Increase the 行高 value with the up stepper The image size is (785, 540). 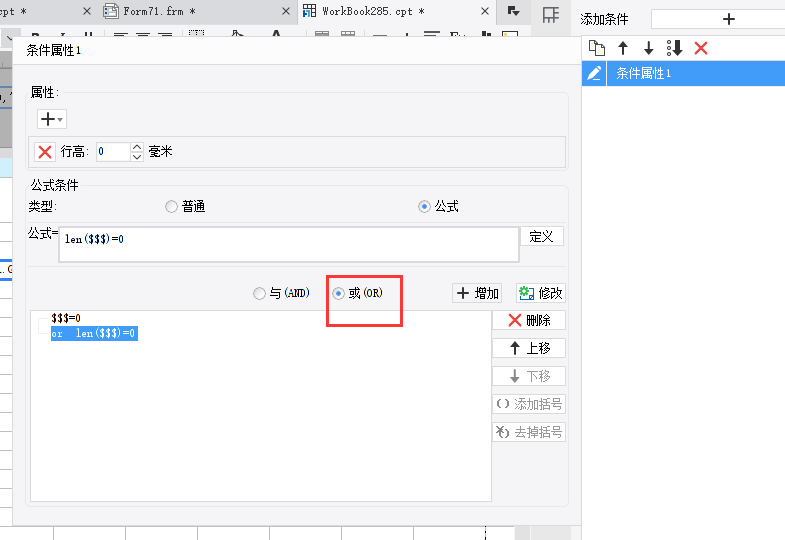(x=137, y=147)
